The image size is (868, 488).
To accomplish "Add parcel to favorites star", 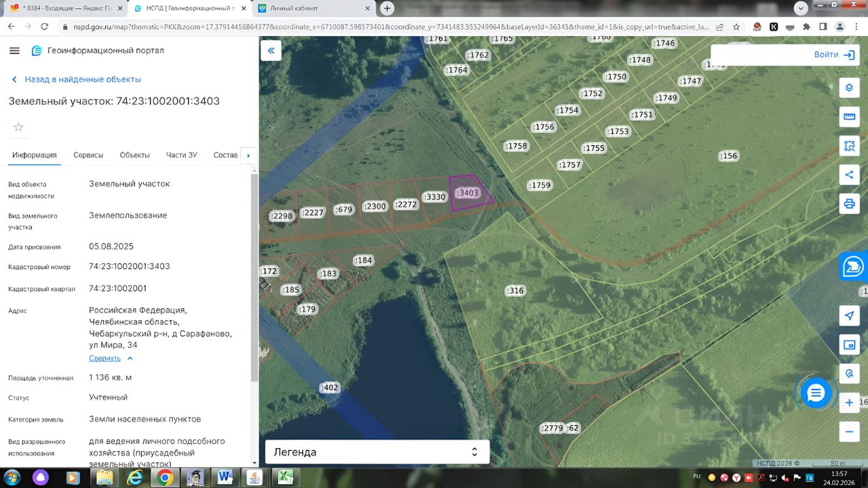I will pos(18,127).
